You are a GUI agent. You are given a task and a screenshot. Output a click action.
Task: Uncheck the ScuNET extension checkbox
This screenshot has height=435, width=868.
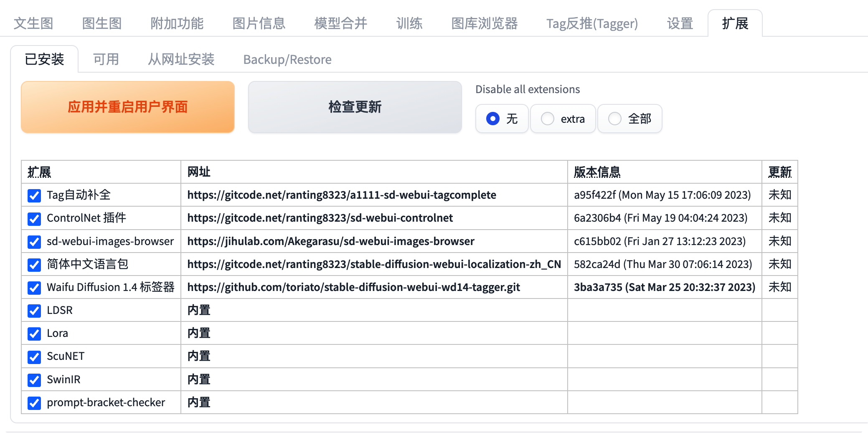pos(34,357)
